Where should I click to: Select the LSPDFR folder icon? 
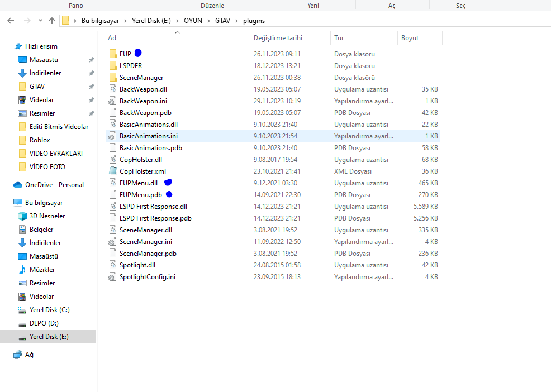[113, 66]
